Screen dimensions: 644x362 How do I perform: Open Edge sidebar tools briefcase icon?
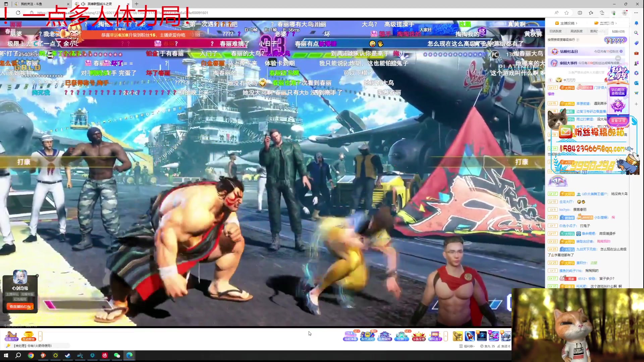(636, 53)
